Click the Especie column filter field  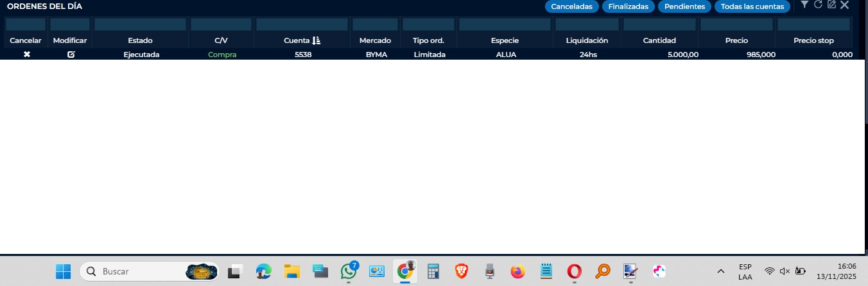point(505,24)
